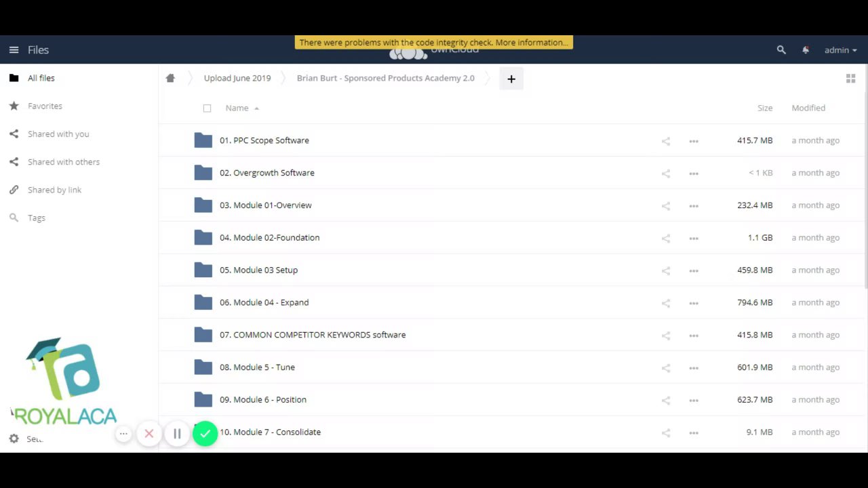Open folder 04. Module 02-Foundation

(x=270, y=238)
